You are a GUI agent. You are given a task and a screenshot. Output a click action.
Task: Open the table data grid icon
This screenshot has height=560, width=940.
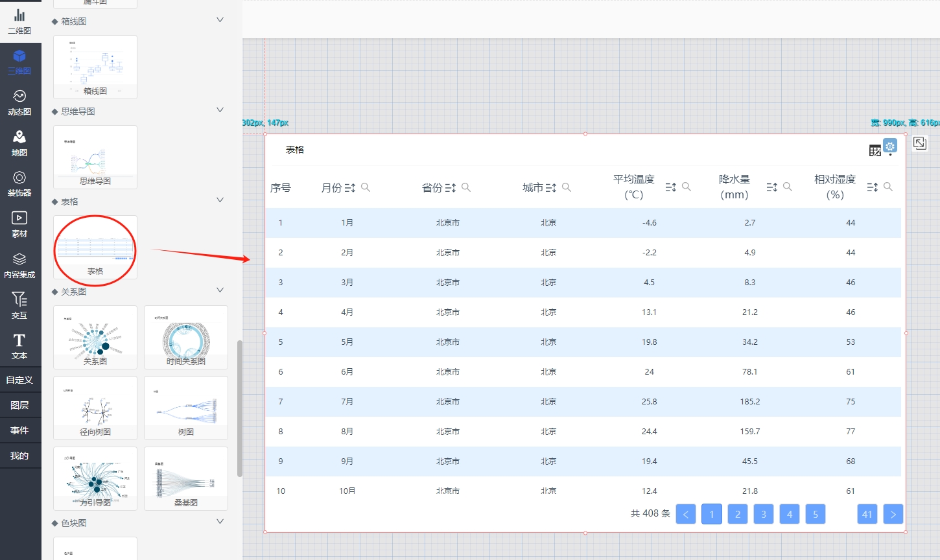coord(875,150)
